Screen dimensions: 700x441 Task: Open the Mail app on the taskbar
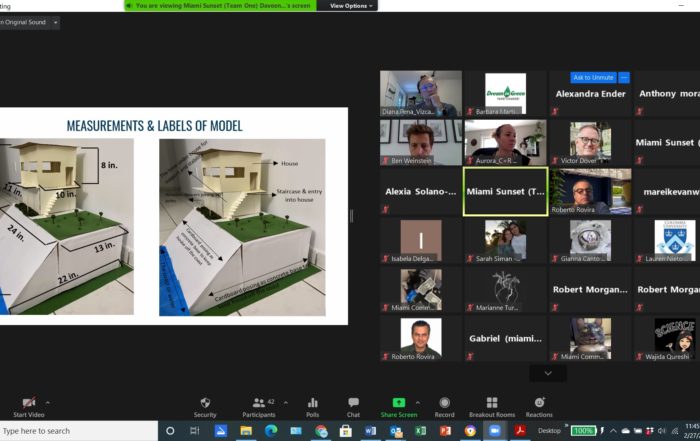tap(296, 431)
